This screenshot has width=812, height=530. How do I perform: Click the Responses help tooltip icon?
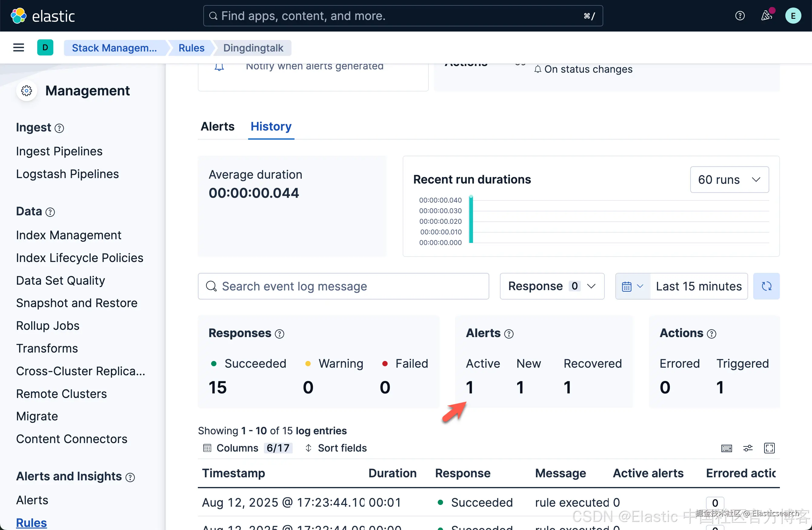pos(279,333)
